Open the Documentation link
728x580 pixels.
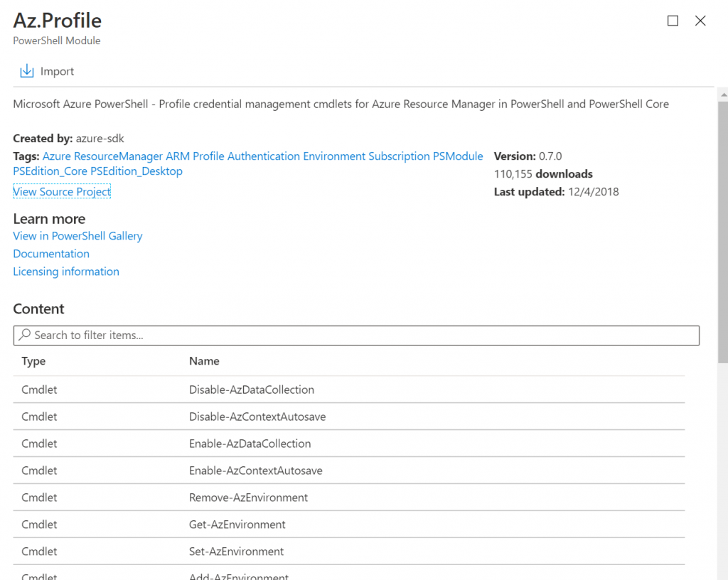coord(51,254)
